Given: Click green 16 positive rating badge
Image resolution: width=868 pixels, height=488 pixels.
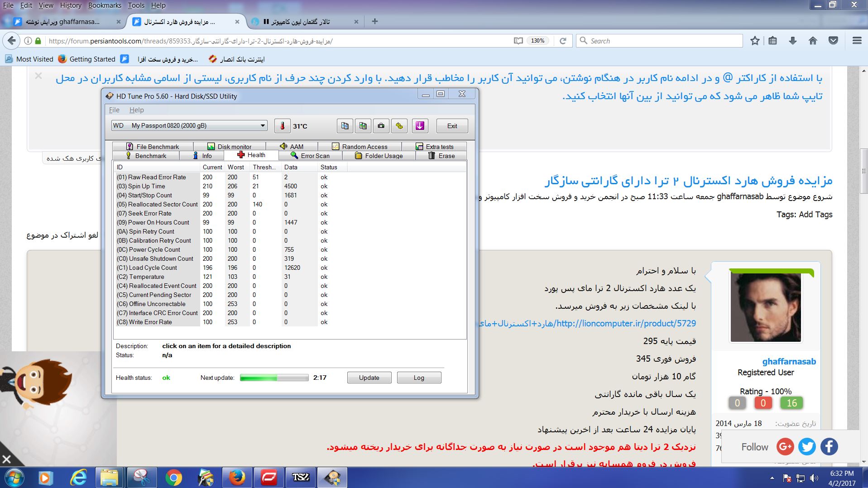Looking at the screenshot, I should [x=791, y=403].
